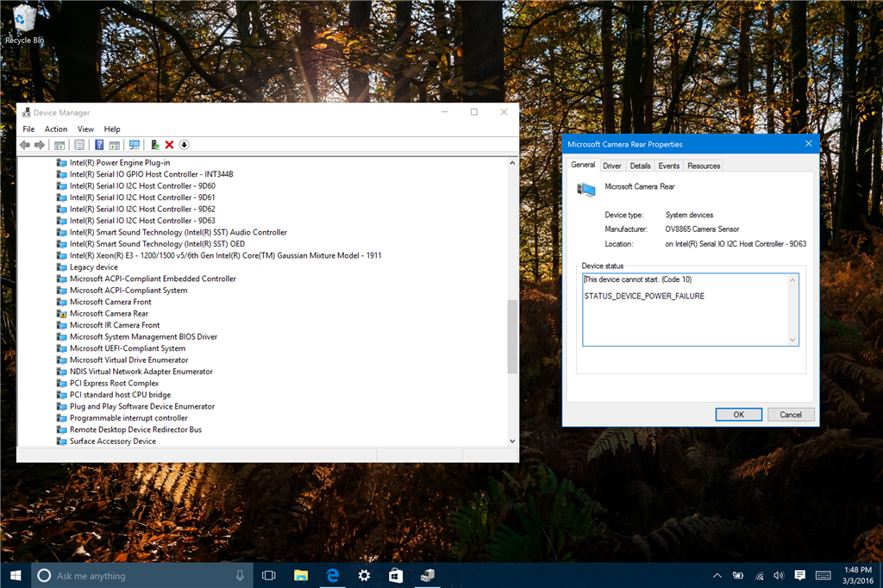Click the Device status box scroll down arrow
The width and height of the screenshot is (883, 588).
pos(792,340)
